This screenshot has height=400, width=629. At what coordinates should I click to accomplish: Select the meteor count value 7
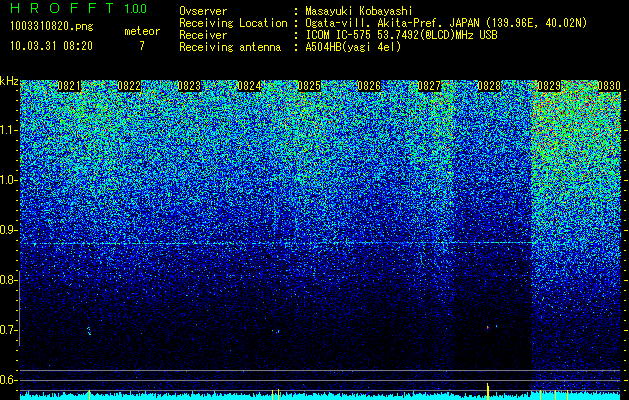click(x=142, y=46)
